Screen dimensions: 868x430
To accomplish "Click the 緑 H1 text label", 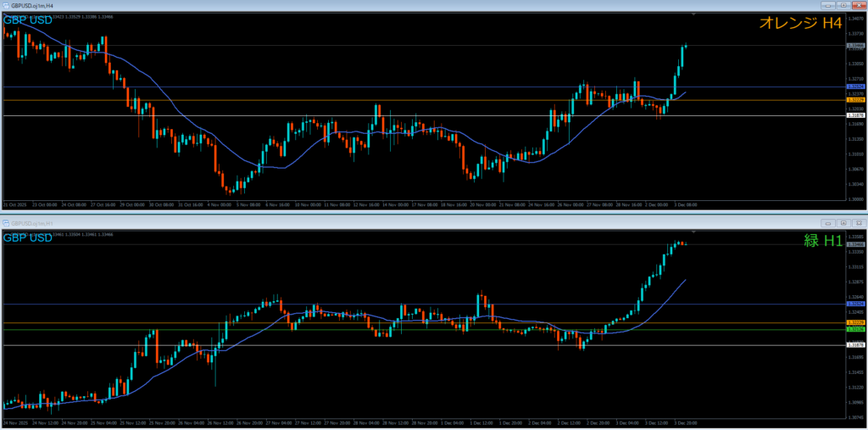I will [822, 241].
